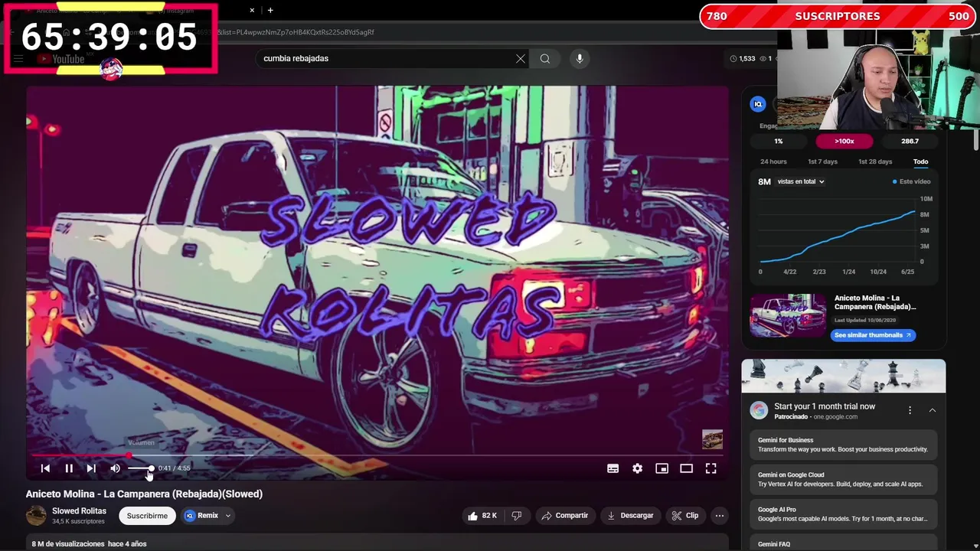Click the 0:41 / 4:55 time display

(x=175, y=468)
